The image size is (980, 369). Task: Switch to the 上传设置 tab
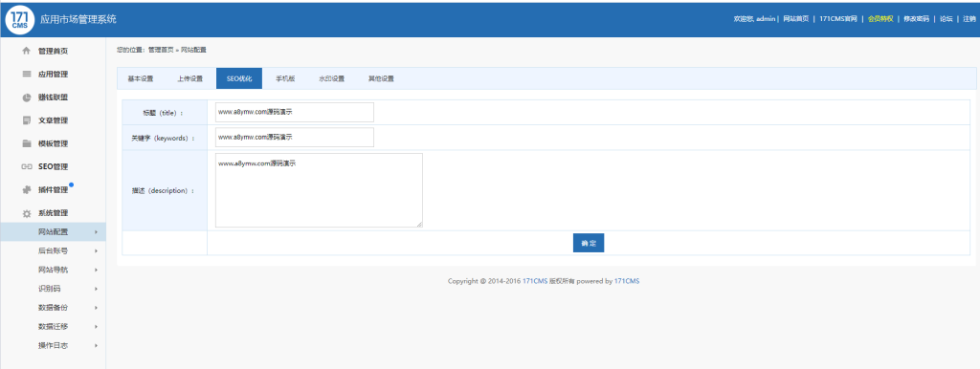(x=189, y=78)
